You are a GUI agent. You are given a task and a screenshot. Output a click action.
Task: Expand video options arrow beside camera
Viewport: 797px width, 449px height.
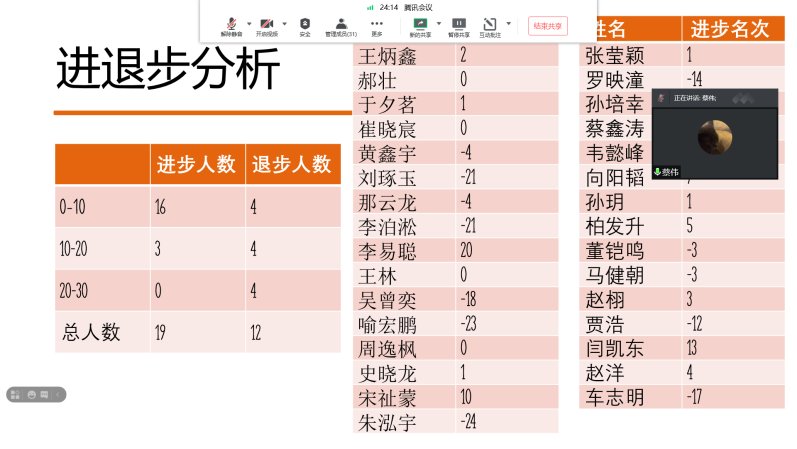pyautogui.click(x=284, y=23)
